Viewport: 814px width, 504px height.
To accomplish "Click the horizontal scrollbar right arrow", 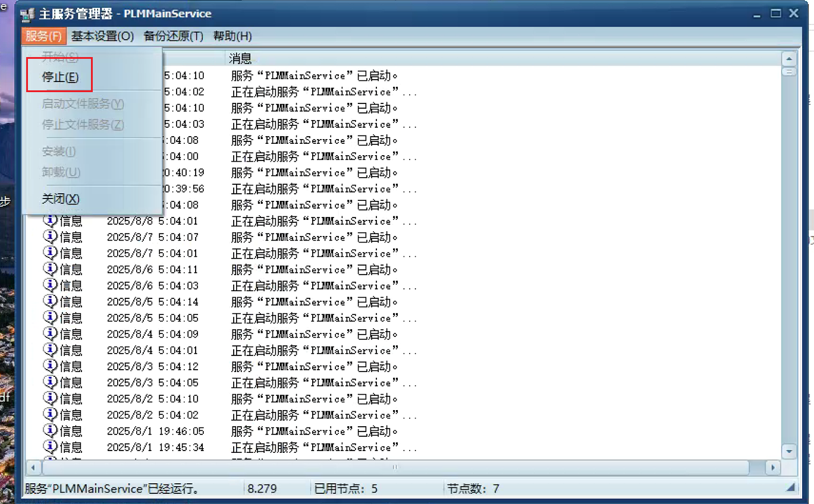I will pyautogui.click(x=773, y=467).
